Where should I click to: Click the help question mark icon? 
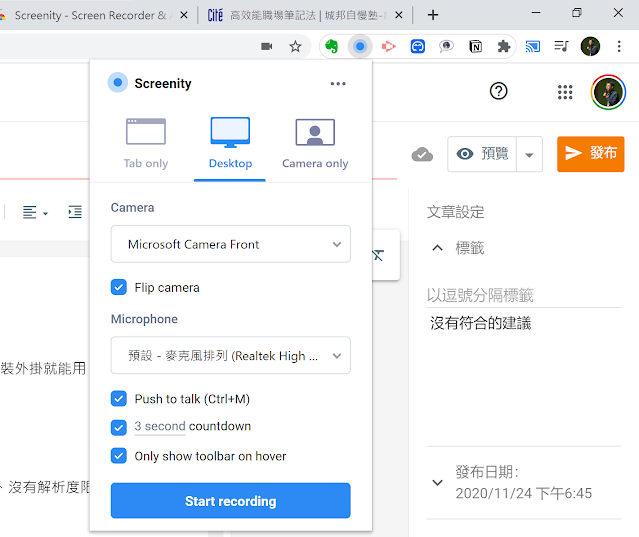point(499,91)
